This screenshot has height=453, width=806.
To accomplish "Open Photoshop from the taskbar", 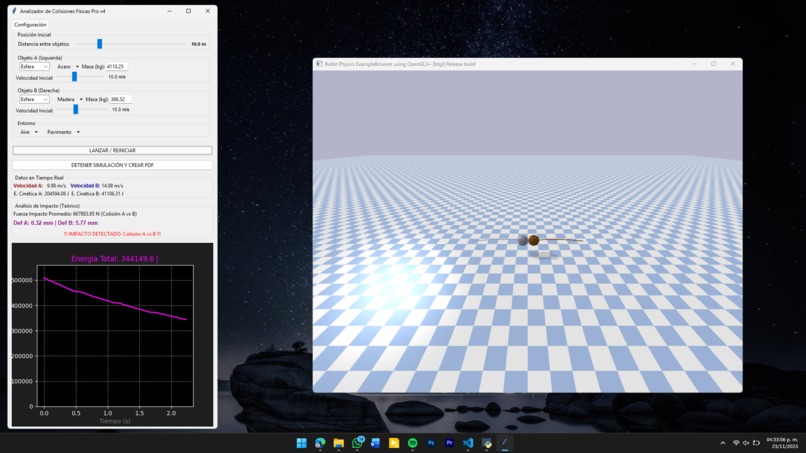I will click(x=431, y=443).
